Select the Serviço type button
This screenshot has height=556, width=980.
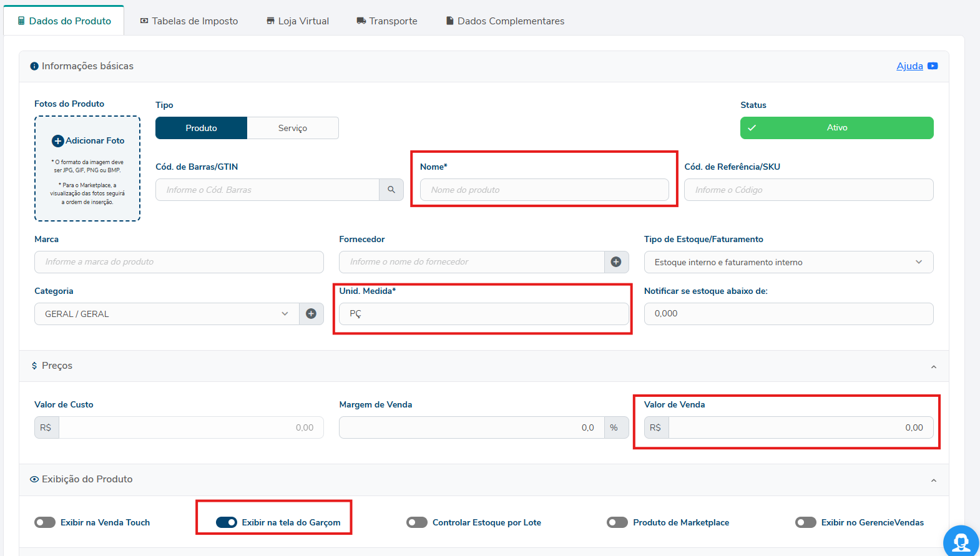coord(293,128)
